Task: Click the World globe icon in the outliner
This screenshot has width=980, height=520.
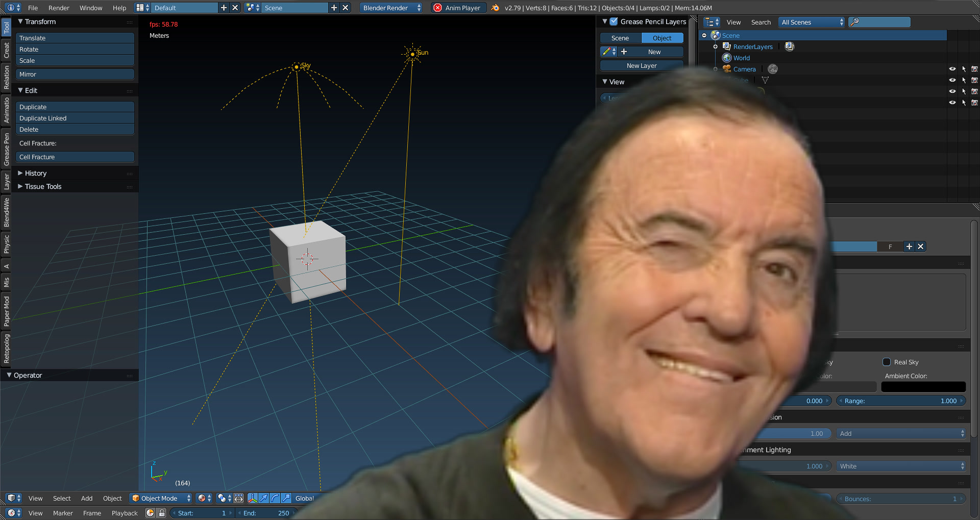Action: [x=727, y=58]
